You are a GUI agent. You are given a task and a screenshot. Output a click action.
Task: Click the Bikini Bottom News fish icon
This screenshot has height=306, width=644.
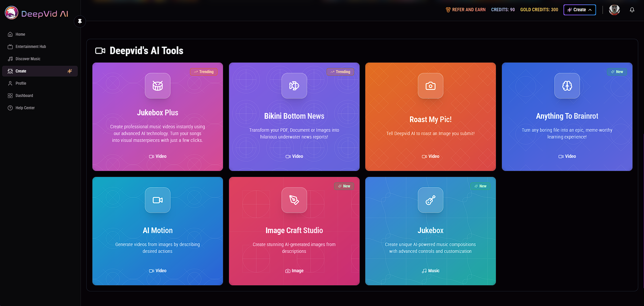click(x=294, y=86)
